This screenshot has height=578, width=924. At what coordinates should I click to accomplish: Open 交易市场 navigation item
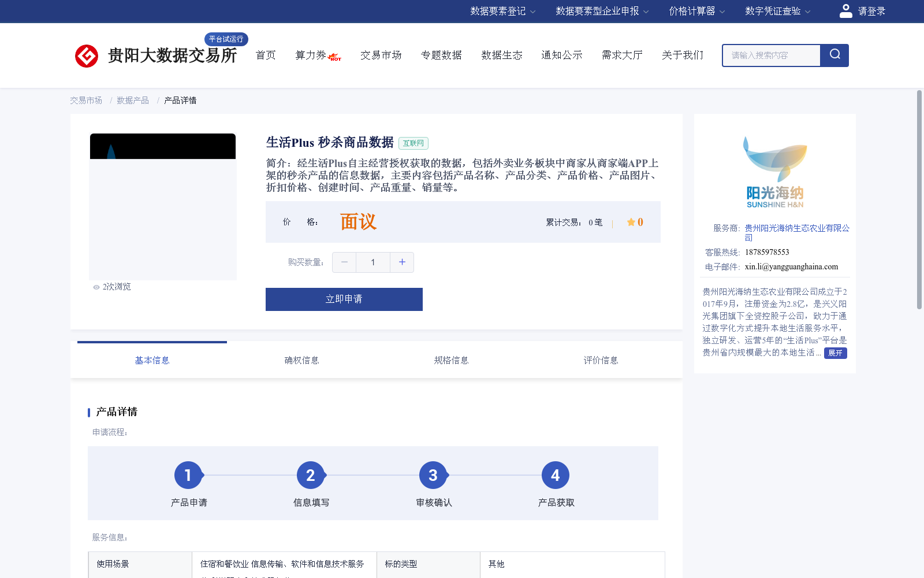pos(381,55)
